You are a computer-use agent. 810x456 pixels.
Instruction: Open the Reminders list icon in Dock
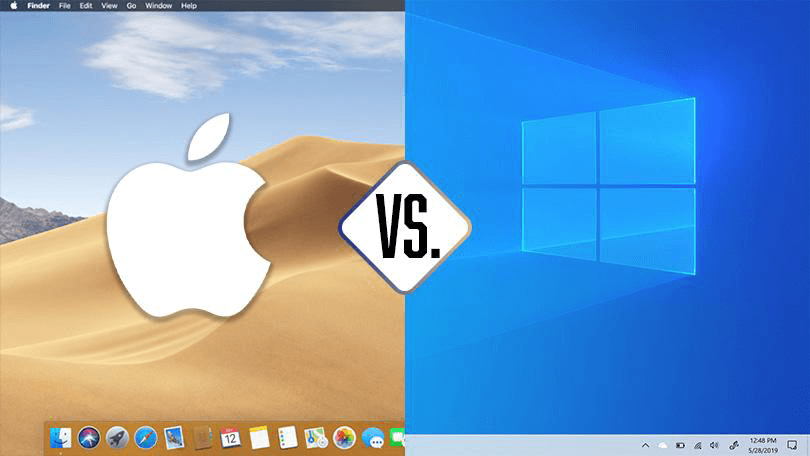tap(287, 438)
